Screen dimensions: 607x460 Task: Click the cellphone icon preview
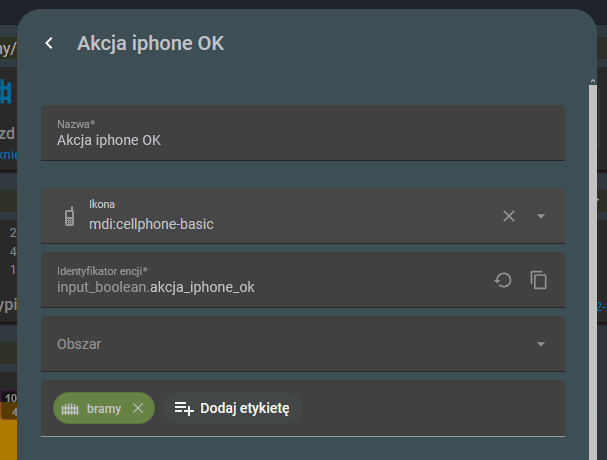(x=69, y=216)
